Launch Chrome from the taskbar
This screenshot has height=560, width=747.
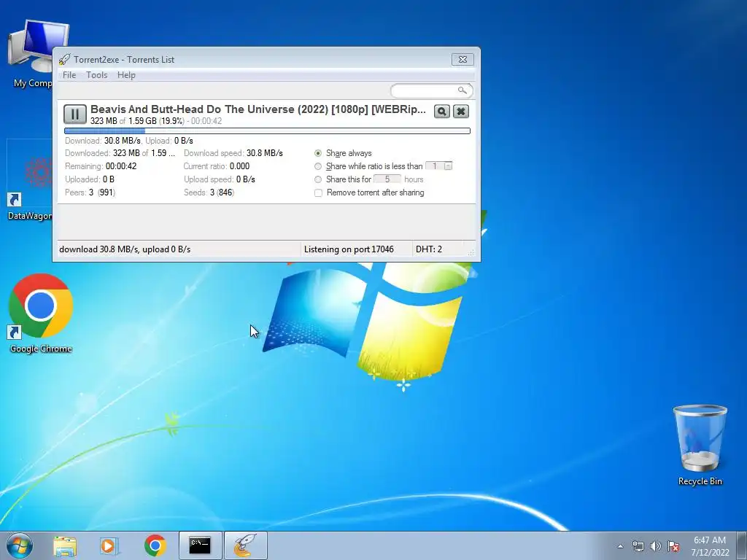point(155,545)
